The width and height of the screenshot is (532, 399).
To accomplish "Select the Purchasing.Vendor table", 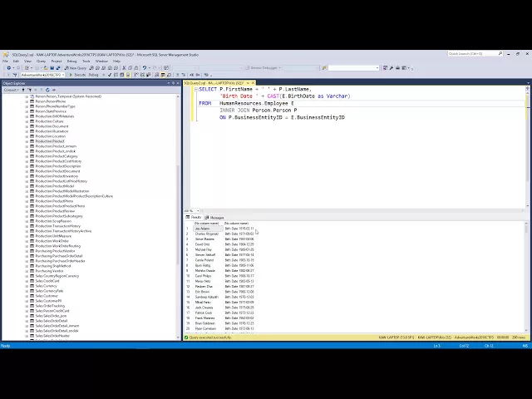I will pyautogui.click(x=50, y=271).
